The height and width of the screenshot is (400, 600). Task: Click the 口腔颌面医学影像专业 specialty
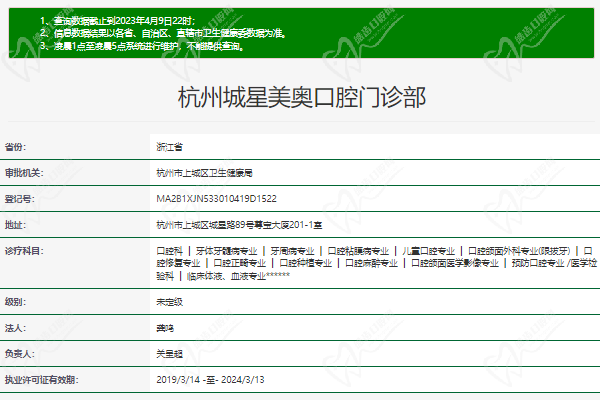pos(455,263)
